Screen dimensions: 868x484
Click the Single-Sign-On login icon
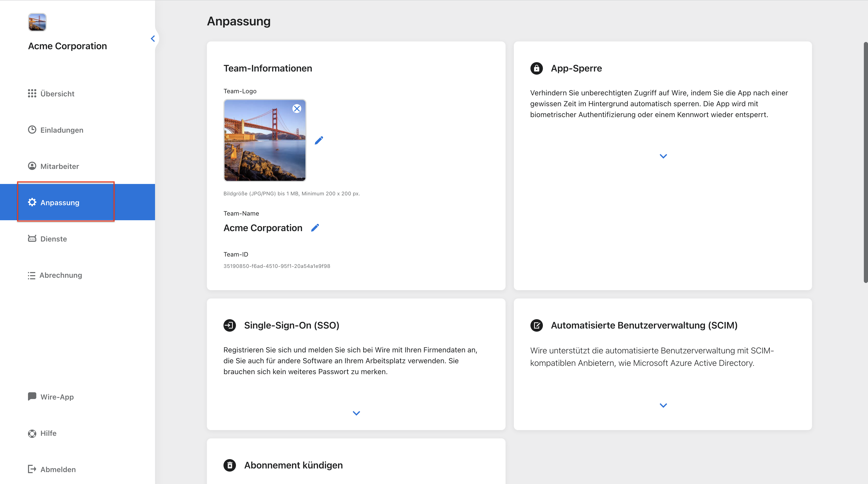[x=230, y=325]
